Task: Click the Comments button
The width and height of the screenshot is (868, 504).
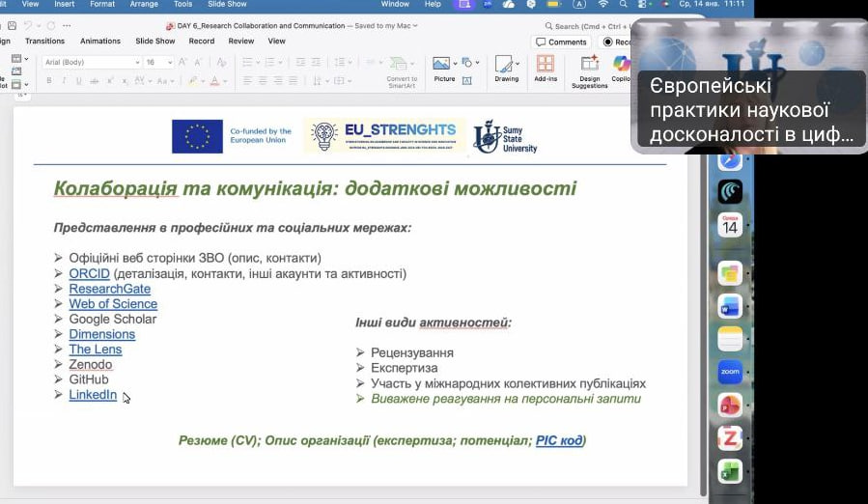Action: point(561,42)
